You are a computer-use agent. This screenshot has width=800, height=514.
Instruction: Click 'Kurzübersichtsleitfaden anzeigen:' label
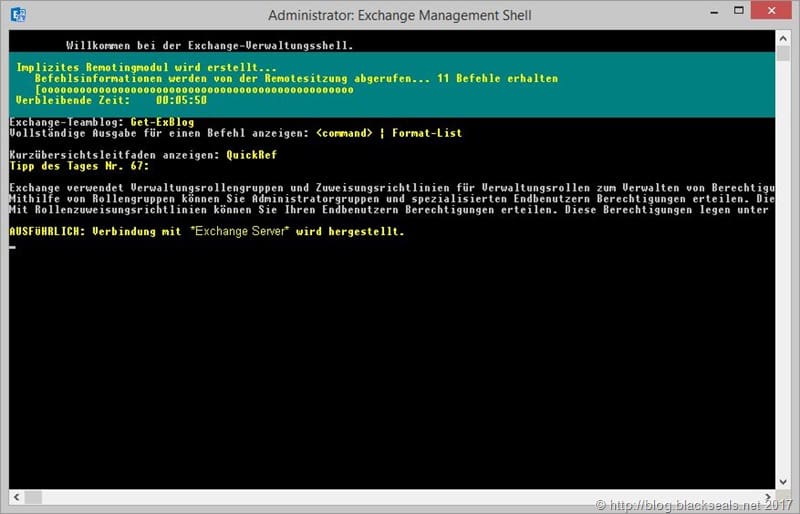(x=115, y=155)
